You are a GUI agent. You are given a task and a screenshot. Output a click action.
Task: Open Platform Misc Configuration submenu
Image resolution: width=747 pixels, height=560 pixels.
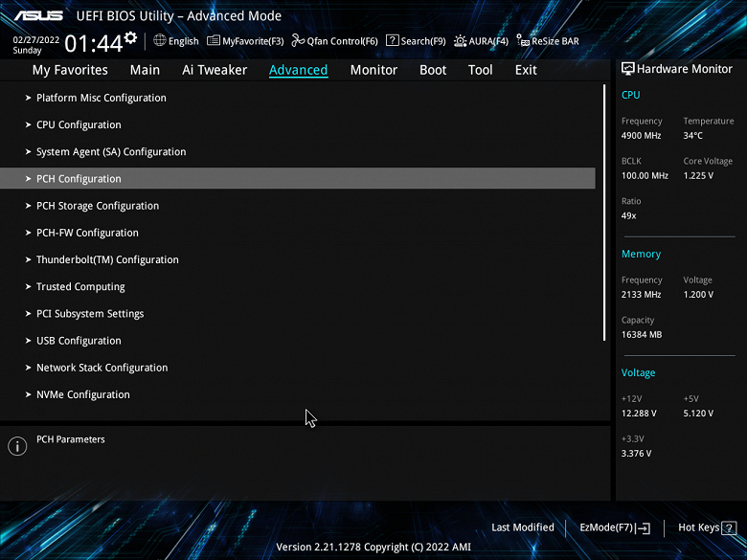pos(298,98)
